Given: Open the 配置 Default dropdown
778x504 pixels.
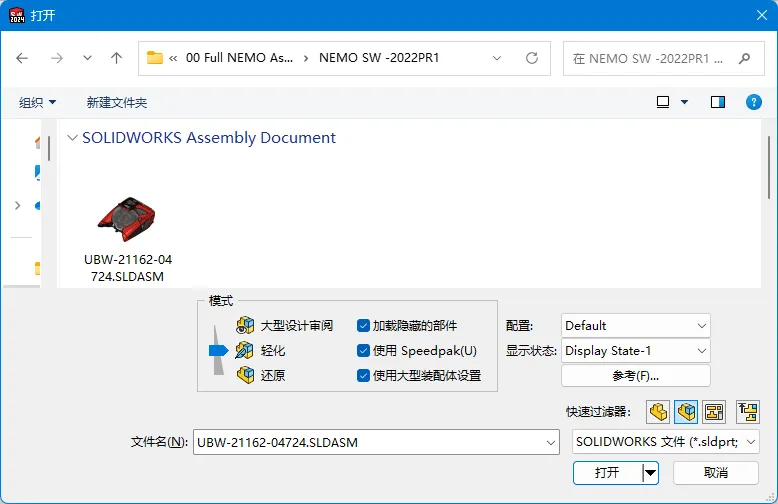Looking at the screenshot, I should (x=636, y=326).
